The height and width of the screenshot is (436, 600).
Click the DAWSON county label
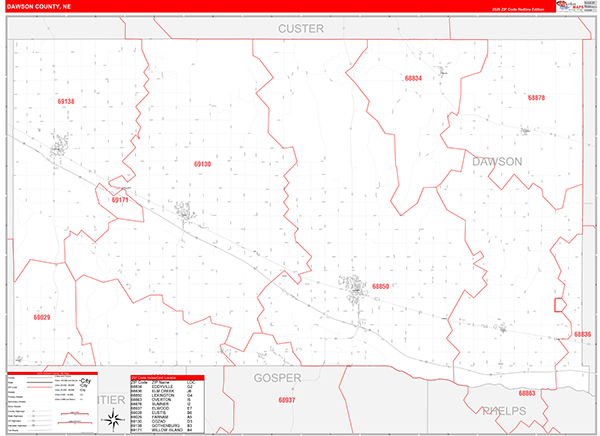497,162
